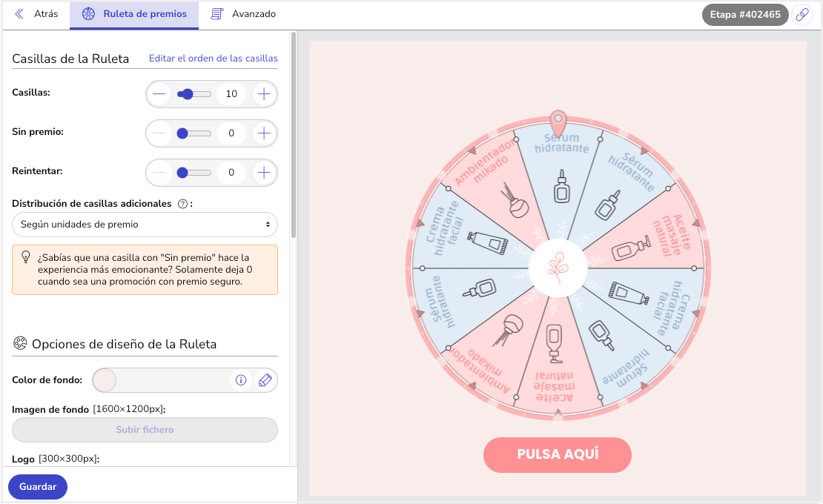823x504 pixels.
Task: Click the Crema hidratante facial tube icon at right
Action: pos(628,293)
